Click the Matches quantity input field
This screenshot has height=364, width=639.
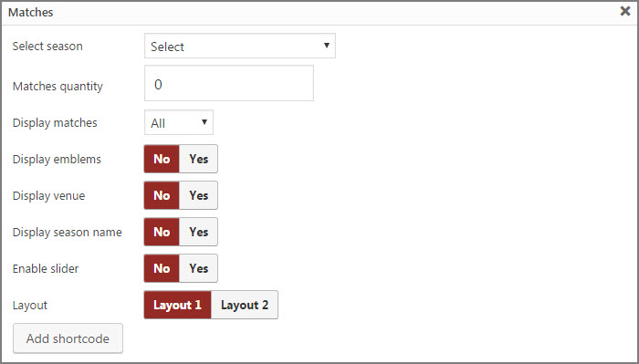tap(229, 83)
